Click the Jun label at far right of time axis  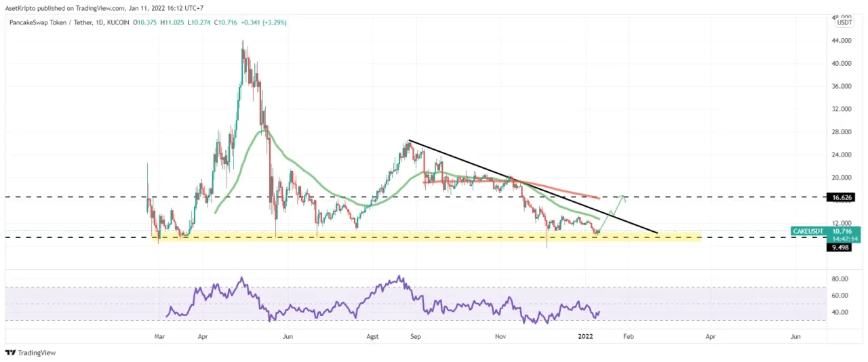point(795,336)
